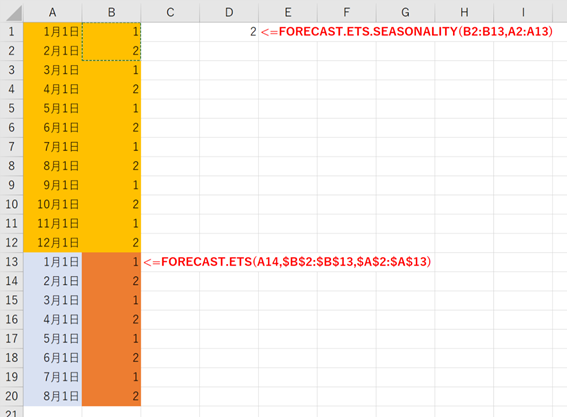Select row 13 header
Image resolution: width=567 pixels, height=417 pixels.
(12, 262)
